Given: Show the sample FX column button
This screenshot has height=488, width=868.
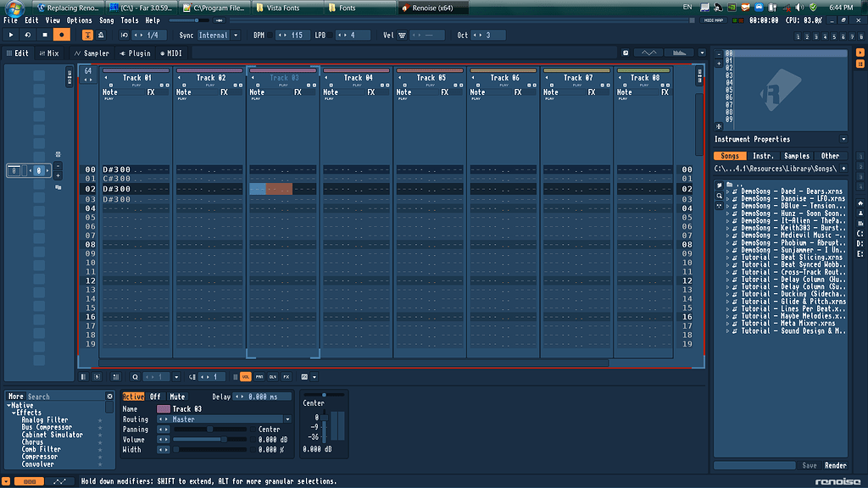Looking at the screenshot, I should click(287, 377).
